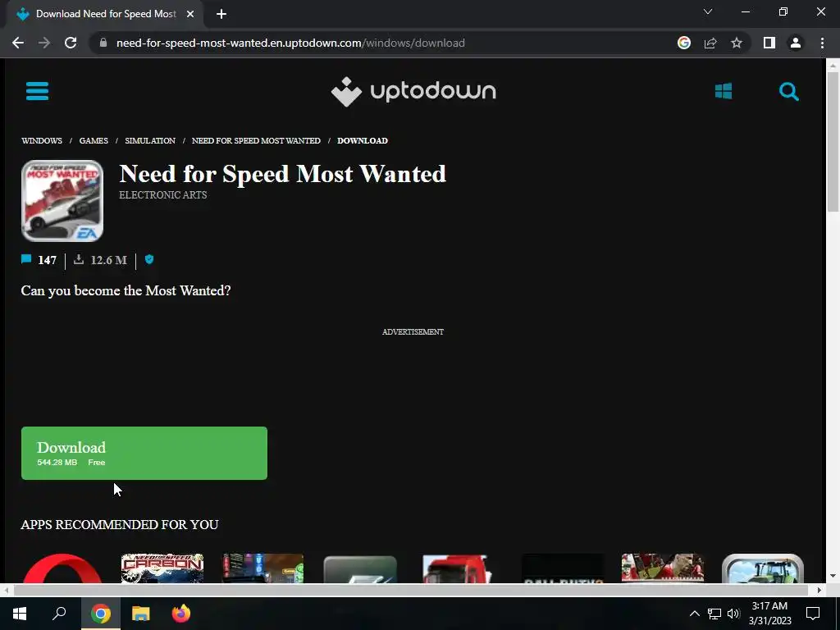Open the site search magnifier
The height and width of the screenshot is (630, 840).
(788, 92)
